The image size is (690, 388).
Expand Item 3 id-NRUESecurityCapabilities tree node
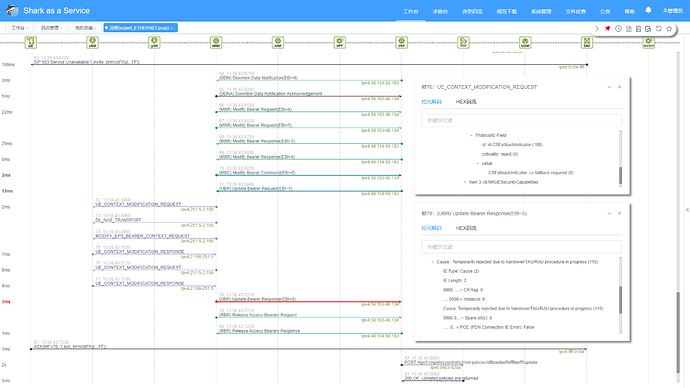[465, 182]
